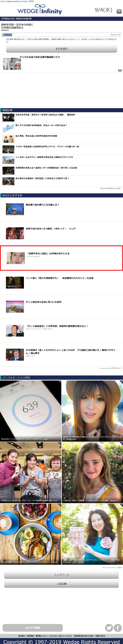
Task: Open the 著作権について footer link
Action: click(41, 635)
